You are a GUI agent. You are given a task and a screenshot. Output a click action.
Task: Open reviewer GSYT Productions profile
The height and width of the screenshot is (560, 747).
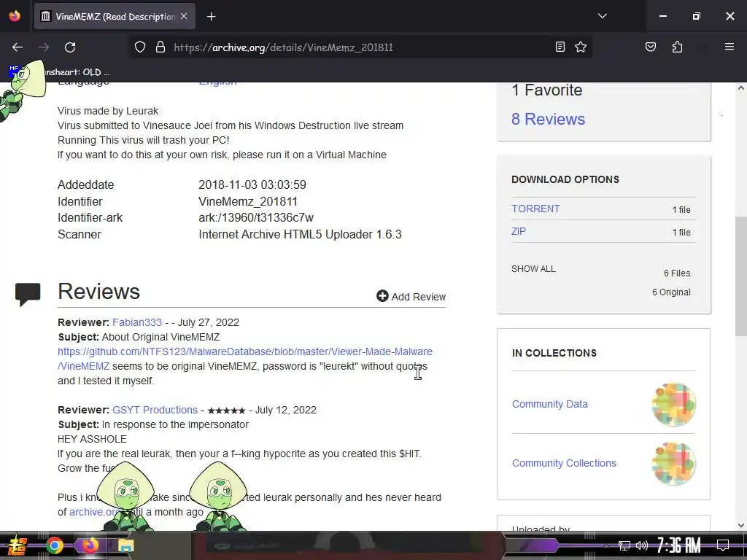tap(155, 410)
